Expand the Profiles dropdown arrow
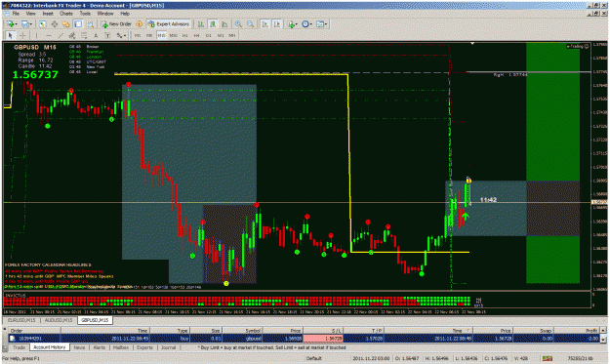This screenshot has height=364, width=610. click(31, 24)
